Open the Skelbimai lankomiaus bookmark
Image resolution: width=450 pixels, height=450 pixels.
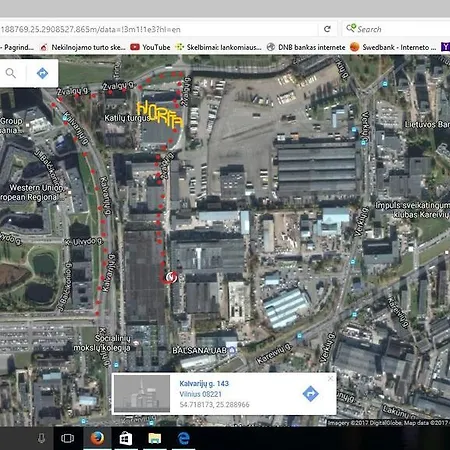point(218,47)
